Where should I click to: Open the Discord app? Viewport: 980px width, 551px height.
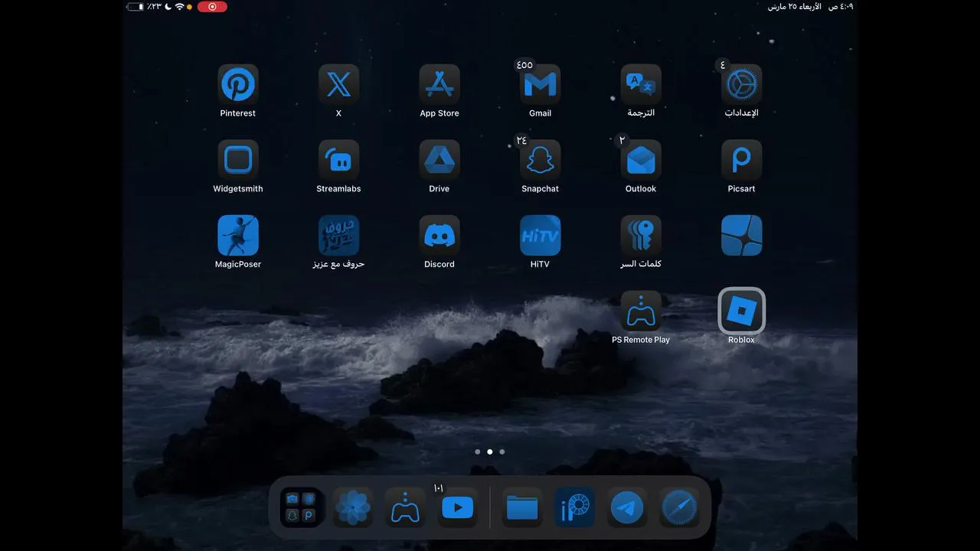(x=439, y=235)
